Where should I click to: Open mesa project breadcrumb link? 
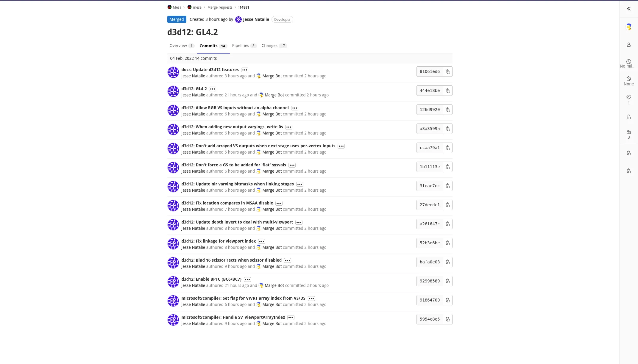click(x=197, y=7)
